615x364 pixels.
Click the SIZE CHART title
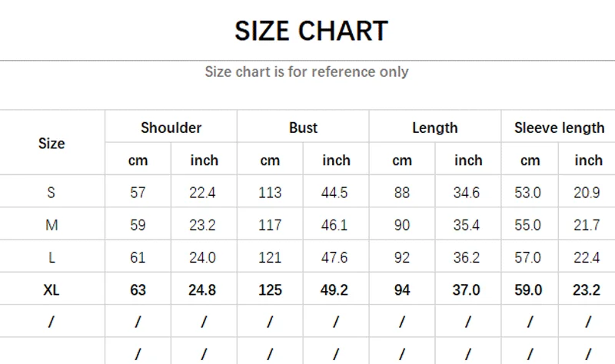tap(311, 31)
